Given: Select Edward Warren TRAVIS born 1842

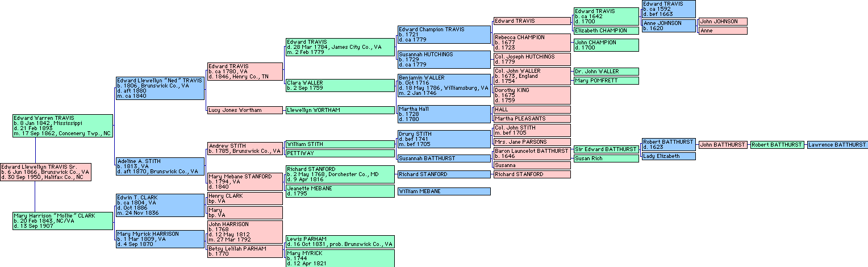Looking at the screenshot, I should click(62, 126).
